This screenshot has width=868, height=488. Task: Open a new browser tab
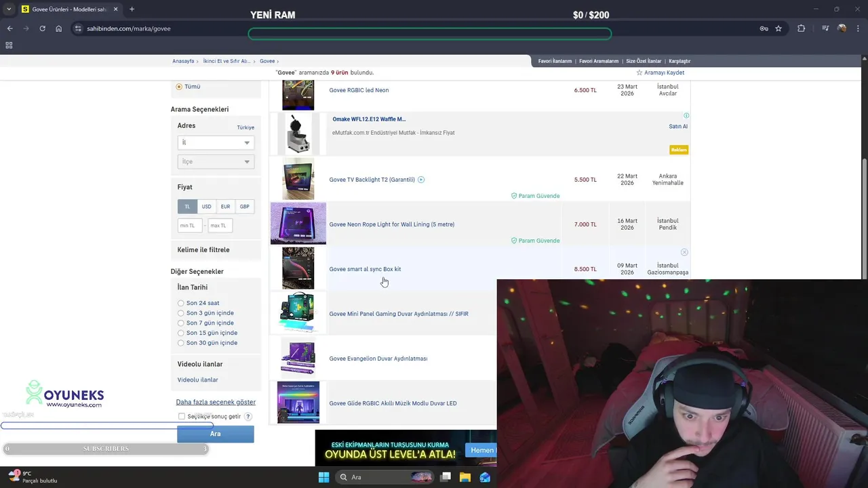point(132,9)
